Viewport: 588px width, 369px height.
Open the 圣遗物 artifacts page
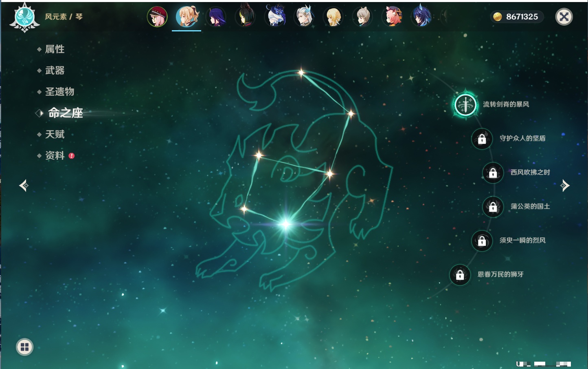pyautogui.click(x=59, y=92)
